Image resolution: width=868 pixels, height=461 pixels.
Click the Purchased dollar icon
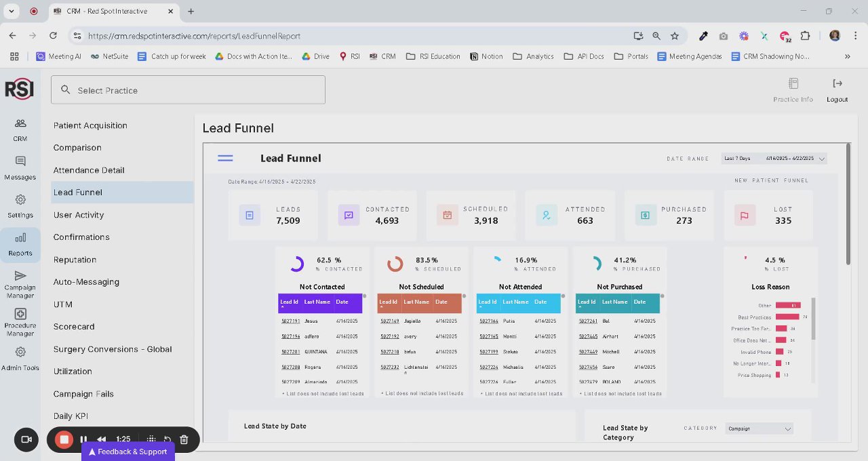click(646, 215)
